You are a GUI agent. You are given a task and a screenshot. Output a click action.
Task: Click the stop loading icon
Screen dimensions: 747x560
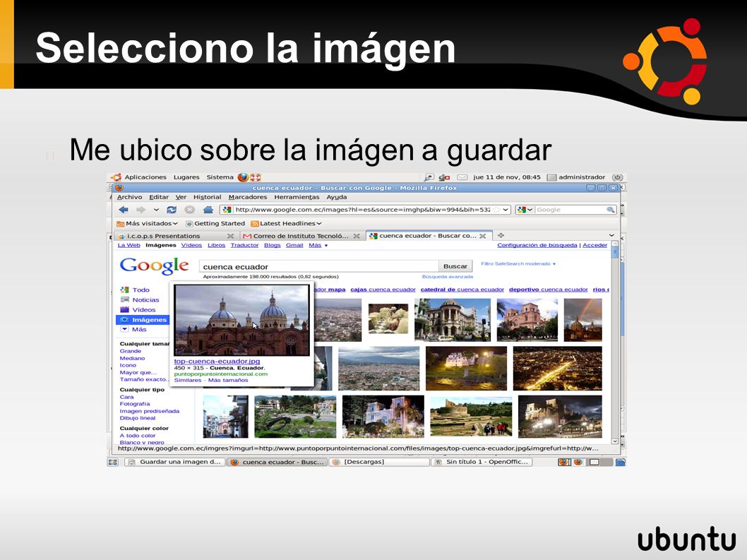190,210
